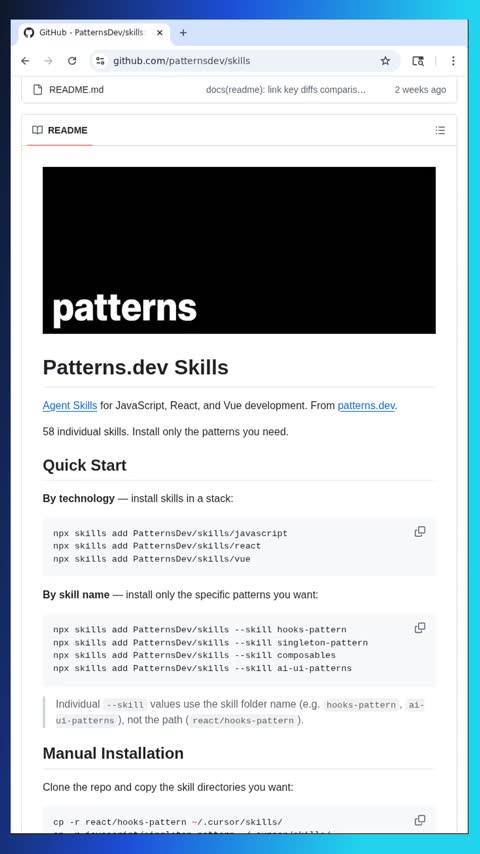This screenshot has width=480, height=854.
Task: Click the 'react/hooks-pattern' inline code
Action: [x=244, y=721]
